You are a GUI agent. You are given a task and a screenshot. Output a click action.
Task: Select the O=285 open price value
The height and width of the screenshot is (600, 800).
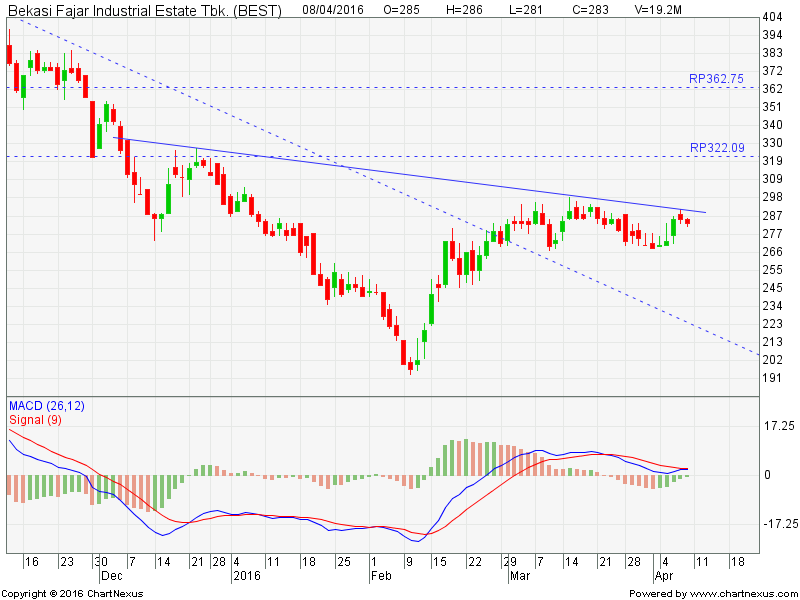pyautogui.click(x=402, y=10)
